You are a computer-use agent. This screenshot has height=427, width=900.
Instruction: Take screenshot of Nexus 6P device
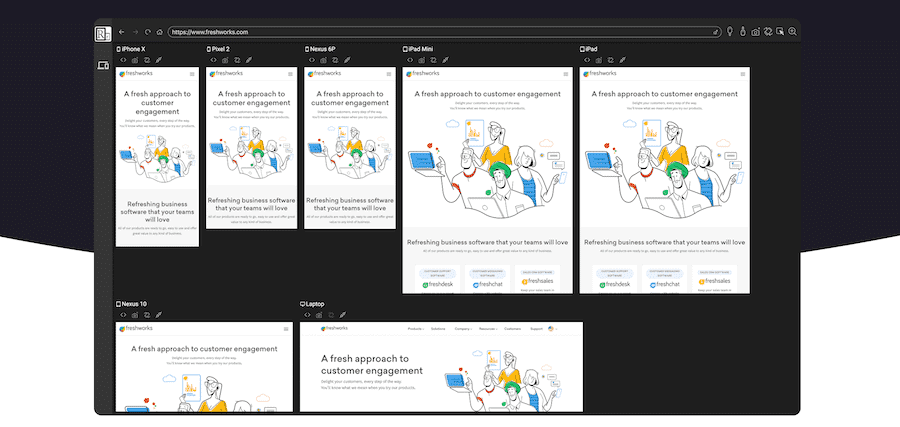pyautogui.click(x=323, y=60)
